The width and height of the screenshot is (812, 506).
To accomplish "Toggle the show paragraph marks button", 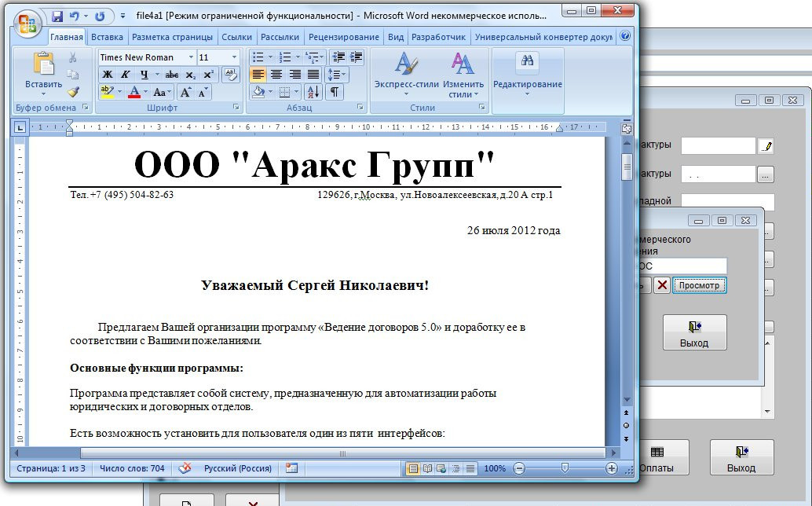I will click(335, 92).
